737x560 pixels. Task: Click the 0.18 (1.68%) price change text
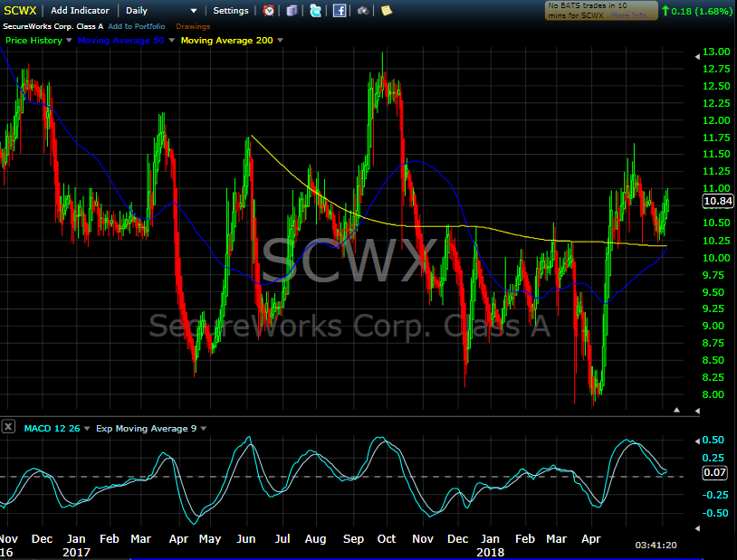pyautogui.click(x=702, y=11)
